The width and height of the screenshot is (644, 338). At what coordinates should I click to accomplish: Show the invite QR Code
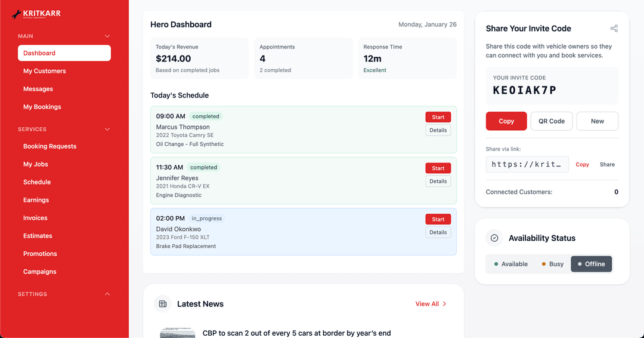pyautogui.click(x=551, y=121)
